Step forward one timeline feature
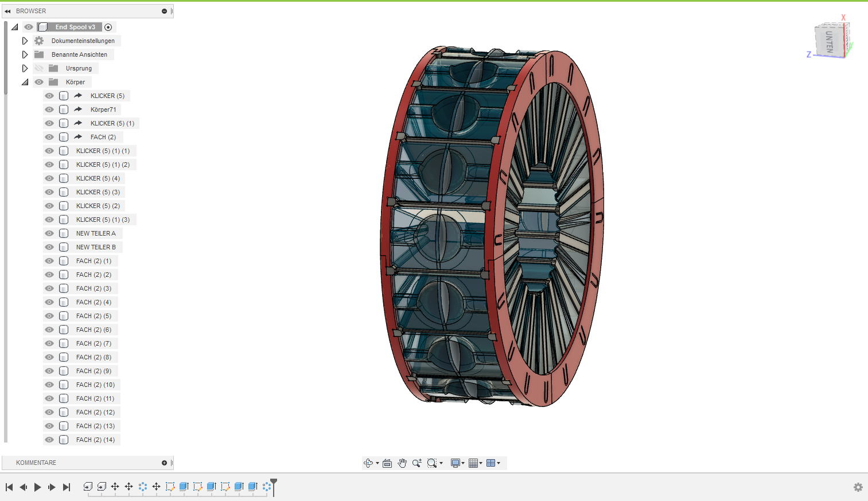The image size is (868, 501). click(52, 487)
